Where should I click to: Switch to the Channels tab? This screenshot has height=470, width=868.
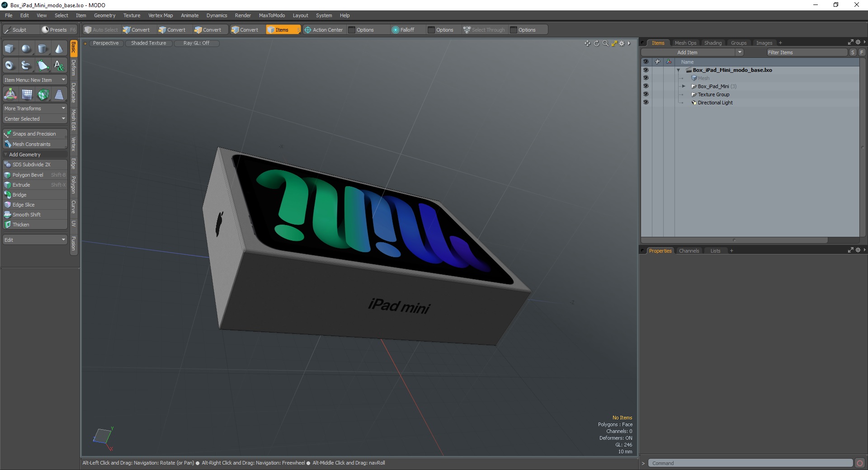tap(689, 251)
